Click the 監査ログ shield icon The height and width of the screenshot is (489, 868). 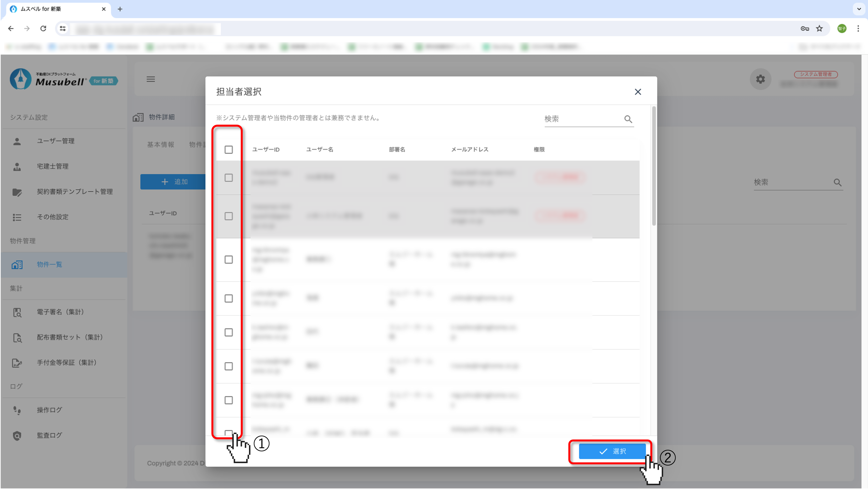pyautogui.click(x=17, y=435)
